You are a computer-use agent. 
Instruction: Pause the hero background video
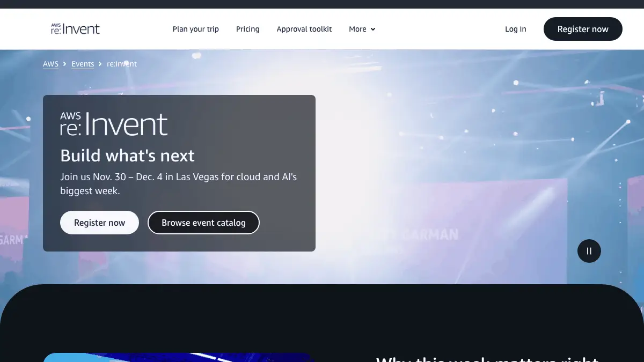click(x=589, y=251)
